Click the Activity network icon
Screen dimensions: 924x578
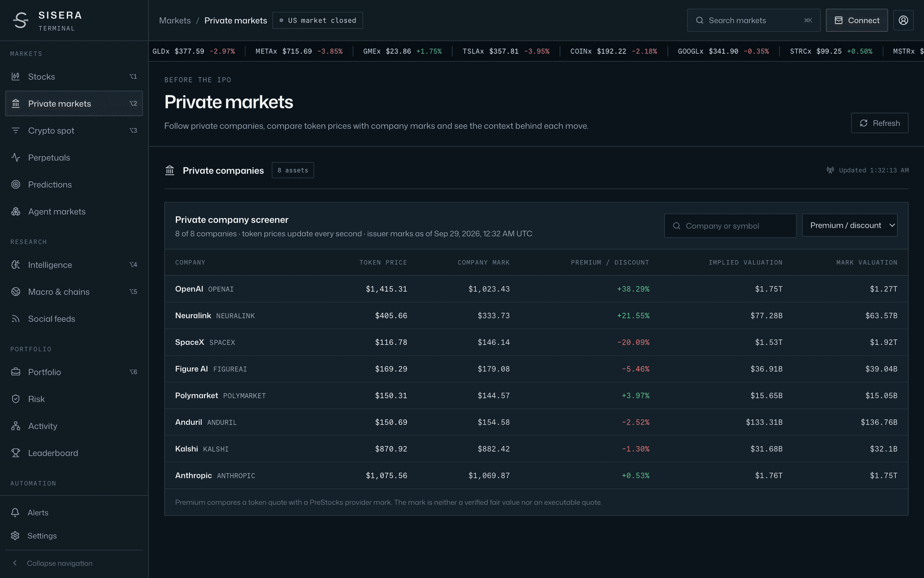click(16, 426)
